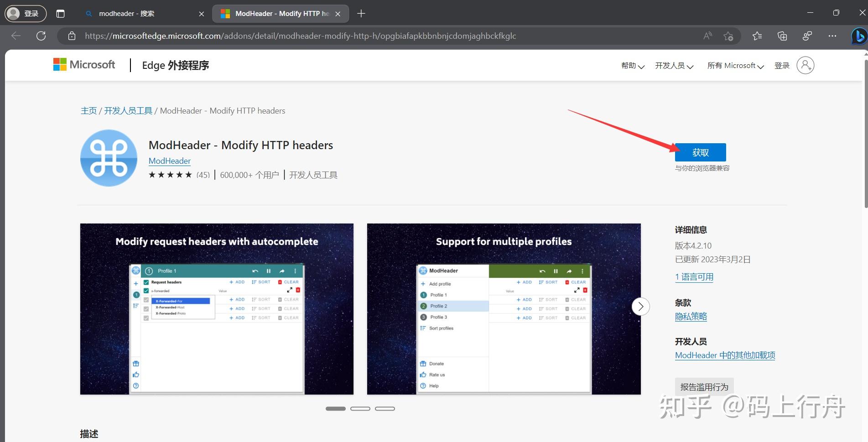Click the 登录 link in page header
868x442 pixels.
[782, 66]
